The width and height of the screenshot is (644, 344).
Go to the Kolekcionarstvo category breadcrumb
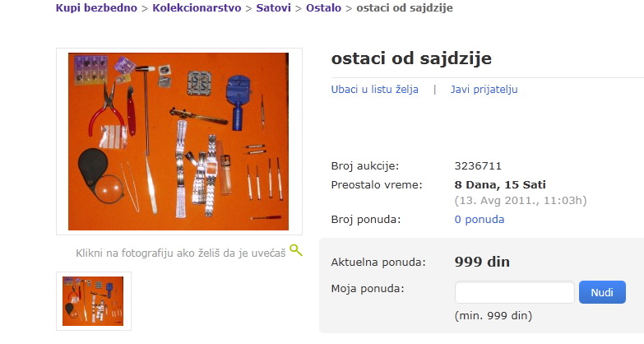[197, 7]
